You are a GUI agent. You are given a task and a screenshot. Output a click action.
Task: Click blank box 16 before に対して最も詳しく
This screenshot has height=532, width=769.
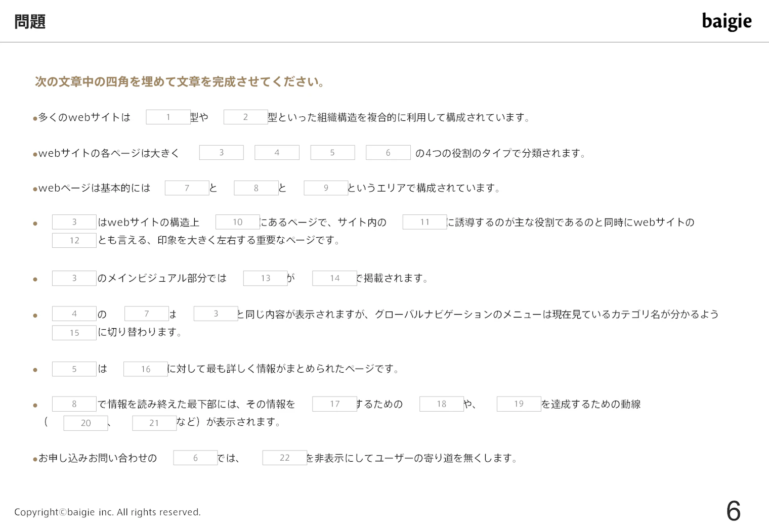coord(145,369)
